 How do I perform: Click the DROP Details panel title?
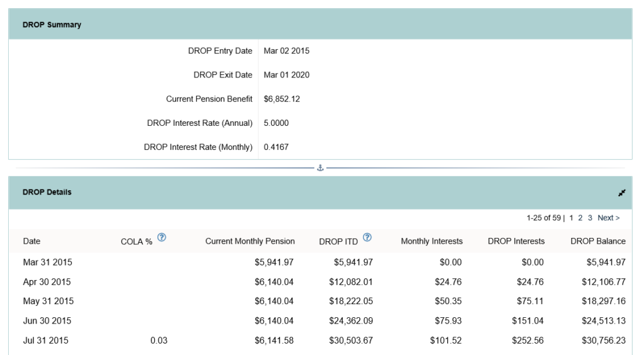47,193
